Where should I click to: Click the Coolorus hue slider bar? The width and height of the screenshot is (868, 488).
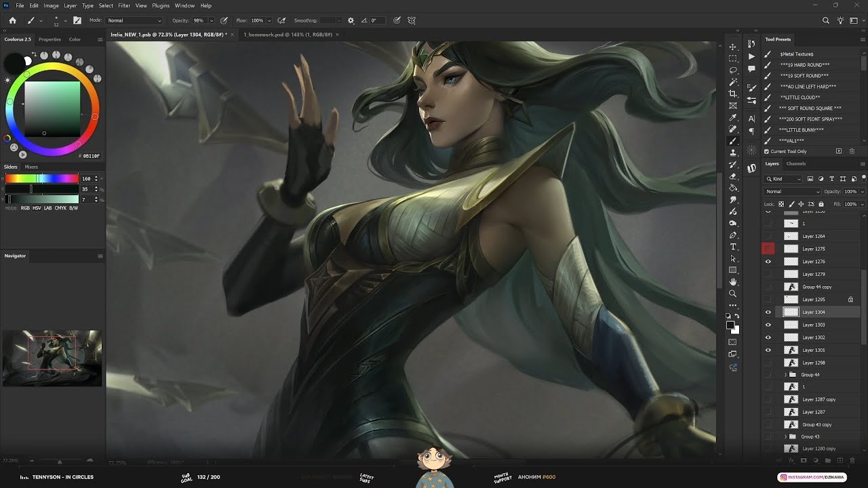tap(42, 178)
